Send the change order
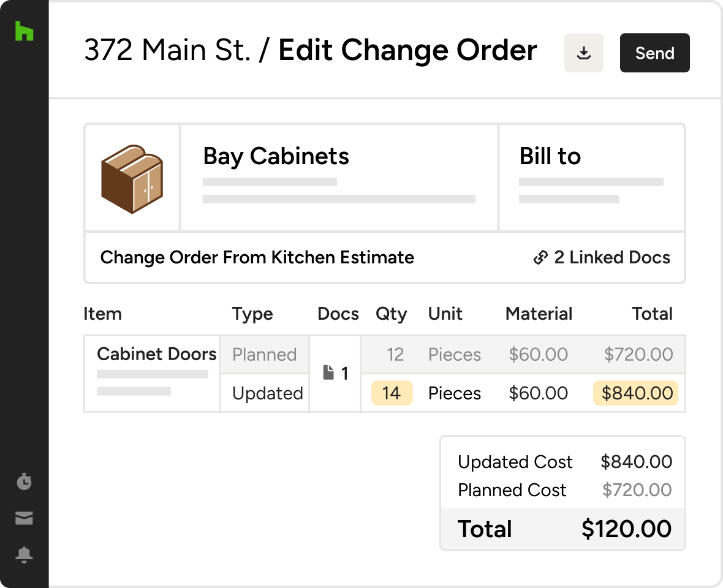Viewport: 723px width, 588px height. coord(655,53)
